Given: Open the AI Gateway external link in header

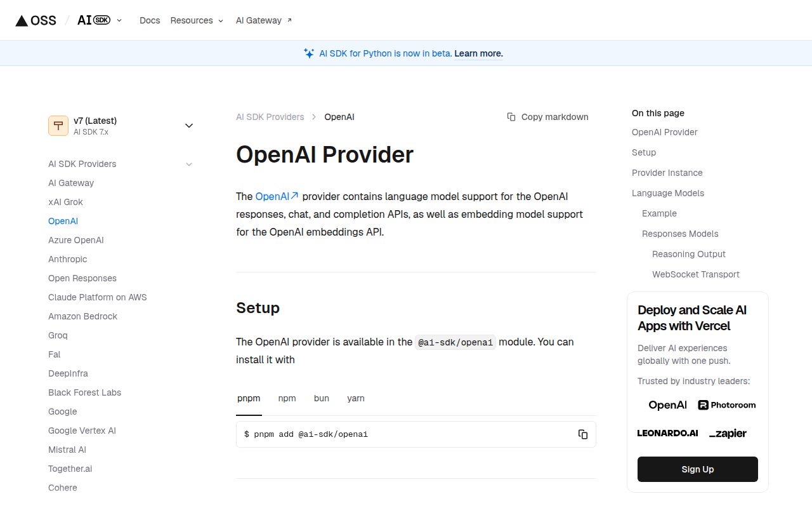Looking at the screenshot, I should 264,20.
